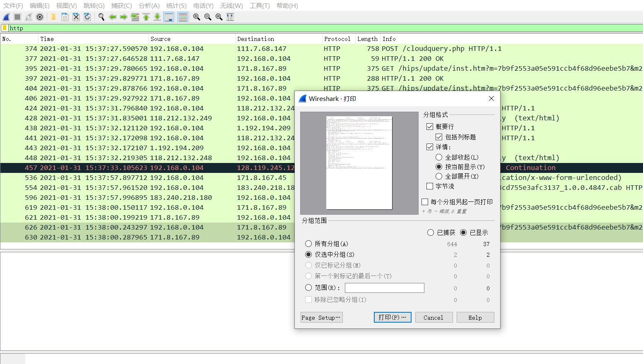Toggle auto-scroll during live capture icon
Image resolution: width=643 pixels, height=364 pixels.
point(169,17)
